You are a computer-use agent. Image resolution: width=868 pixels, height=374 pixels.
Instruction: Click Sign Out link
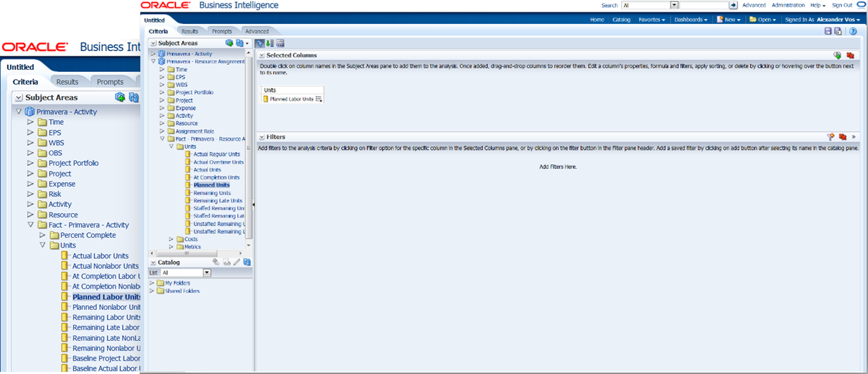(842, 5)
